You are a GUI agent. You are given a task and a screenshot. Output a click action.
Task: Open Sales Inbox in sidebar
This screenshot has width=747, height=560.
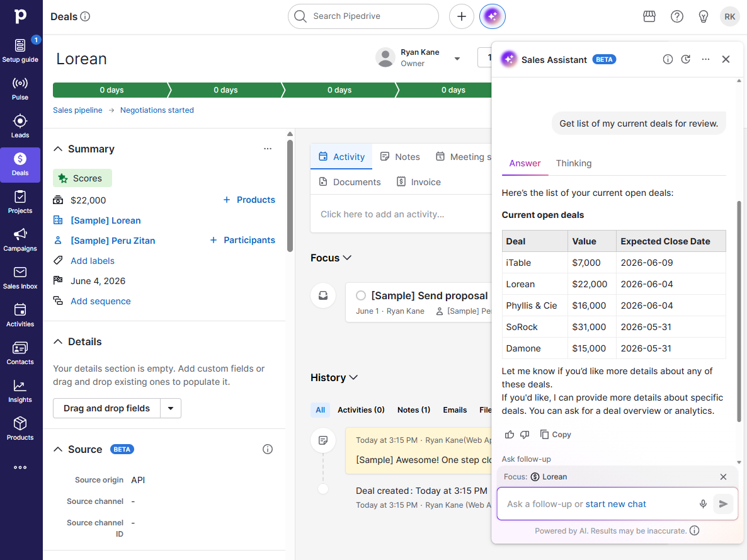click(20, 277)
